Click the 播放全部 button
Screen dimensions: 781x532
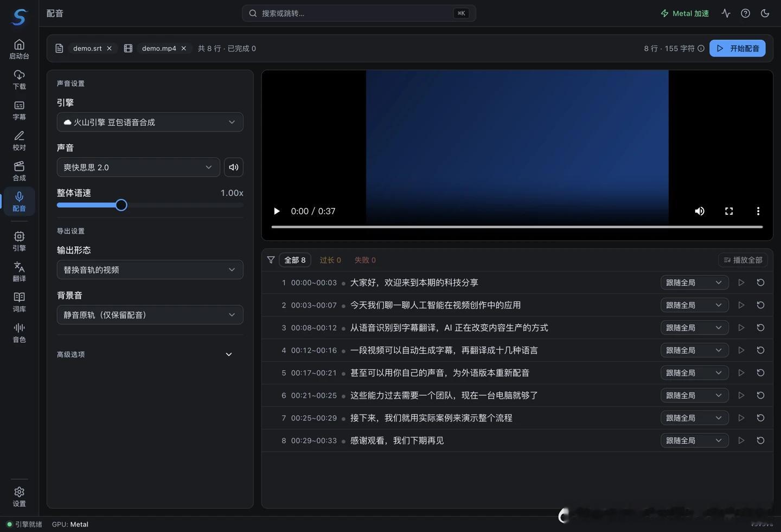pos(743,260)
